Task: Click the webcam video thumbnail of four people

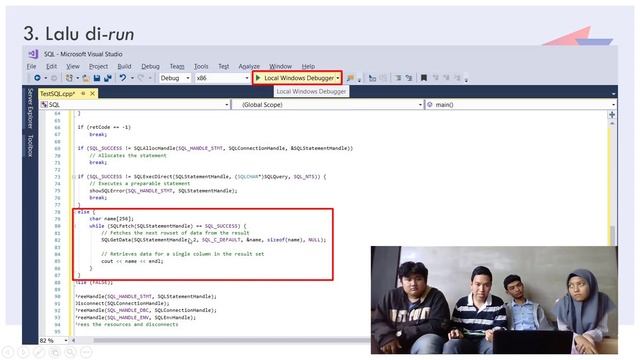Action: 494,300
